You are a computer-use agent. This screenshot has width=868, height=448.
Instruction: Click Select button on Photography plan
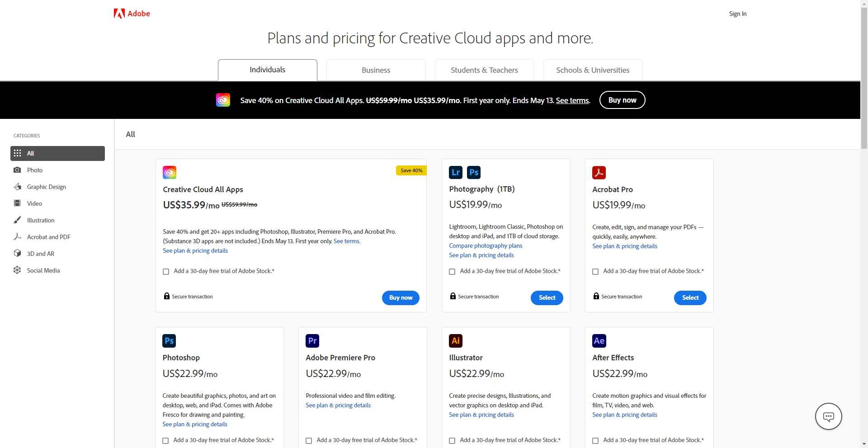(547, 297)
